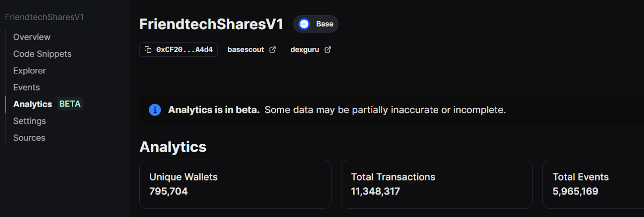Click the Base network badge
Screen dimensions: 644x217
click(x=316, y=24)
